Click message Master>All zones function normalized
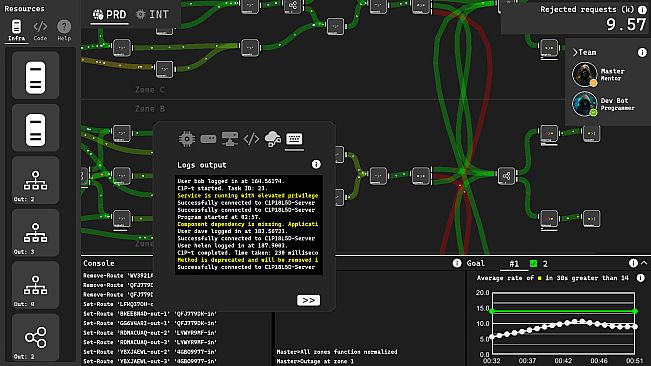The height and width of the screenshot is (366, 651). click(x=337, y=352)
